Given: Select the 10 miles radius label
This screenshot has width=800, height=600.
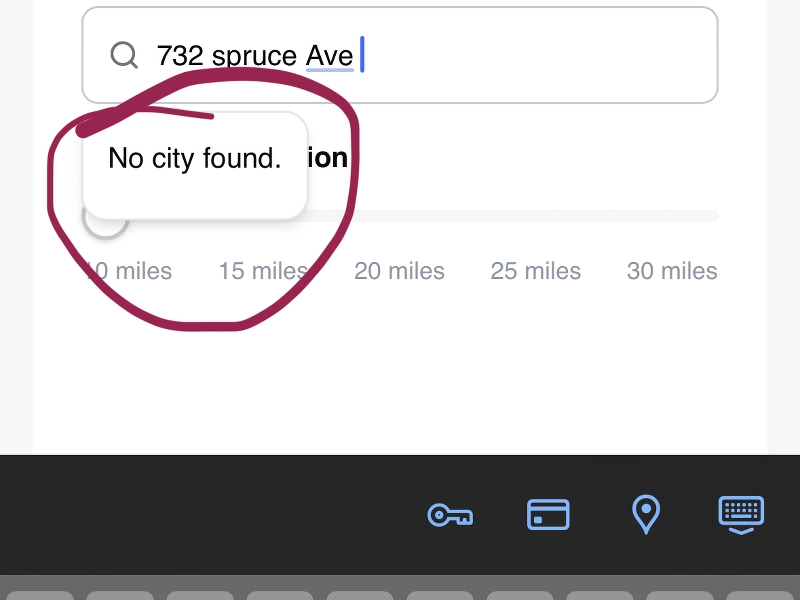Looking at the screenshot, I should coord(130,271).
